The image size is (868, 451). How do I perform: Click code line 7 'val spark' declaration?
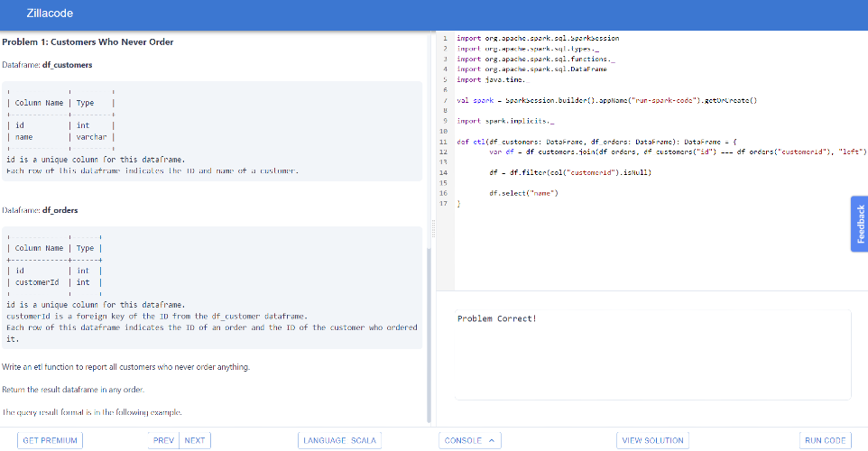606,100
